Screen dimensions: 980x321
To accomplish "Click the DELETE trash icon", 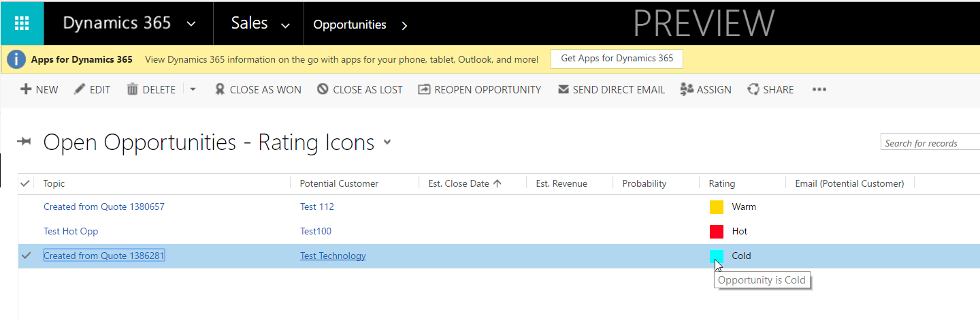I will click(133, 89).
